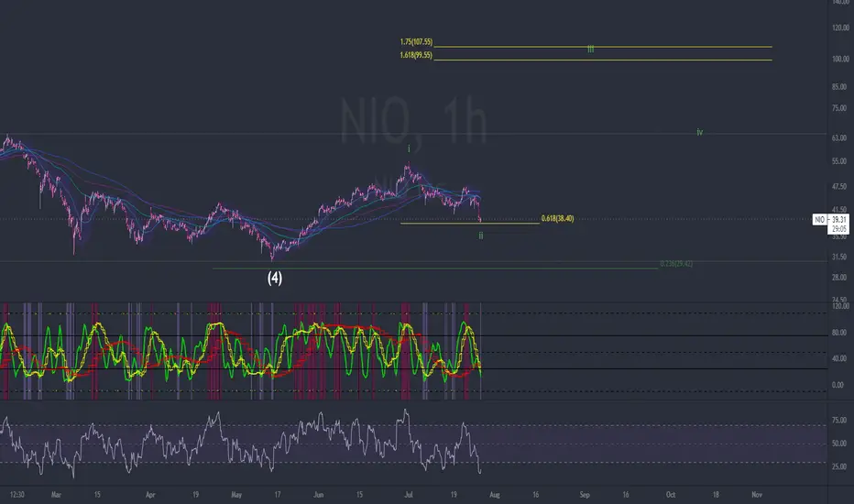
Task: Click the green wave iii label
Action: pos(590,49)
